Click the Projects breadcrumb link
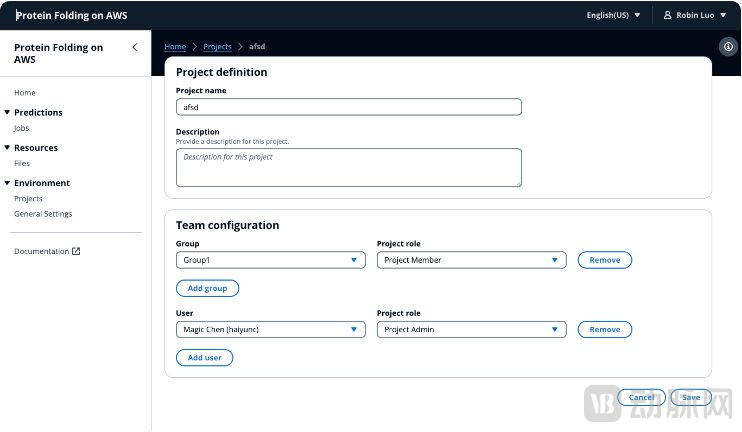This screenshot has height=432, width=742. (217, 47)
